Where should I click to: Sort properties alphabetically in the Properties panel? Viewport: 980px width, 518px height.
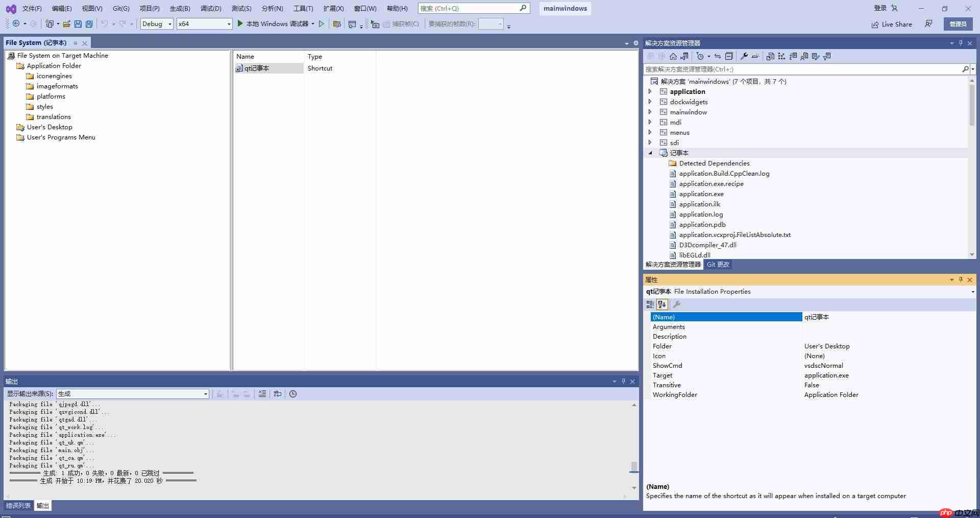click(x=662, y=304)
